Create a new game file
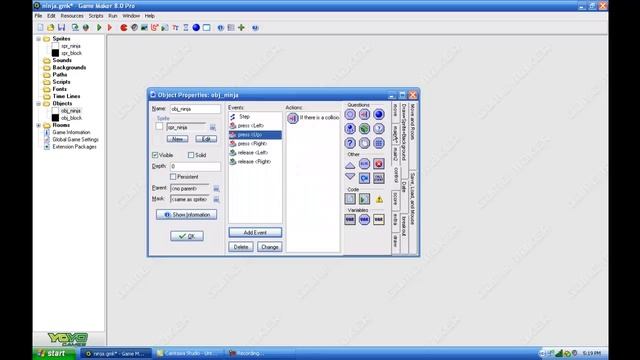 40,28
